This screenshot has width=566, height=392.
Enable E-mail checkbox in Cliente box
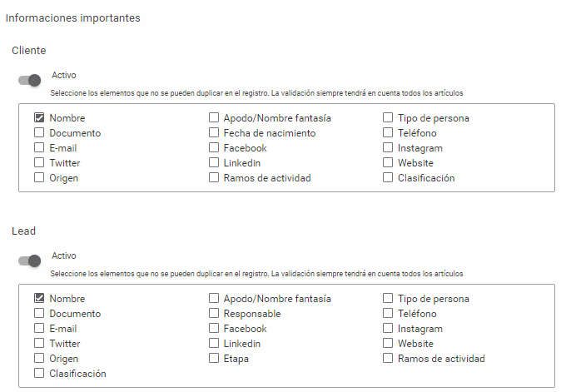pos(39,147)
